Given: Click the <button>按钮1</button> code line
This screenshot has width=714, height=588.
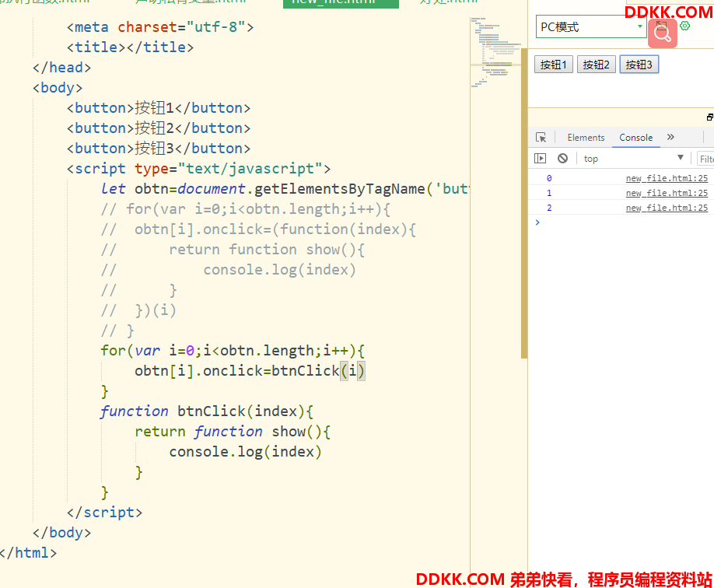Looking at the screenshot, I should (159, 108).
